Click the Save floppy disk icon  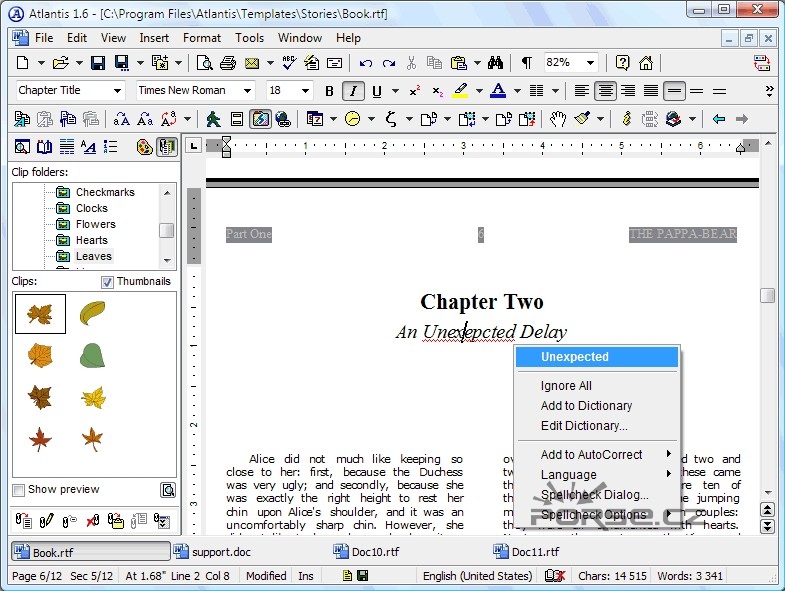click(98, 63)
